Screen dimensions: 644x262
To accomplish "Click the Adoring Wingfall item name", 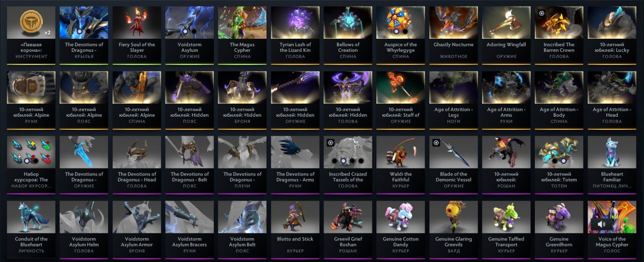I will (x=506, y=45).
